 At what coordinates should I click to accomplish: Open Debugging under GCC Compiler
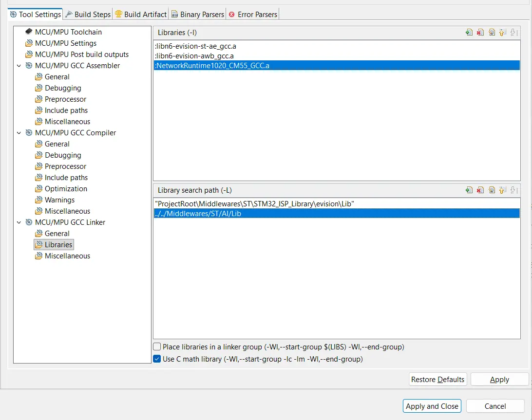(63, 155)
